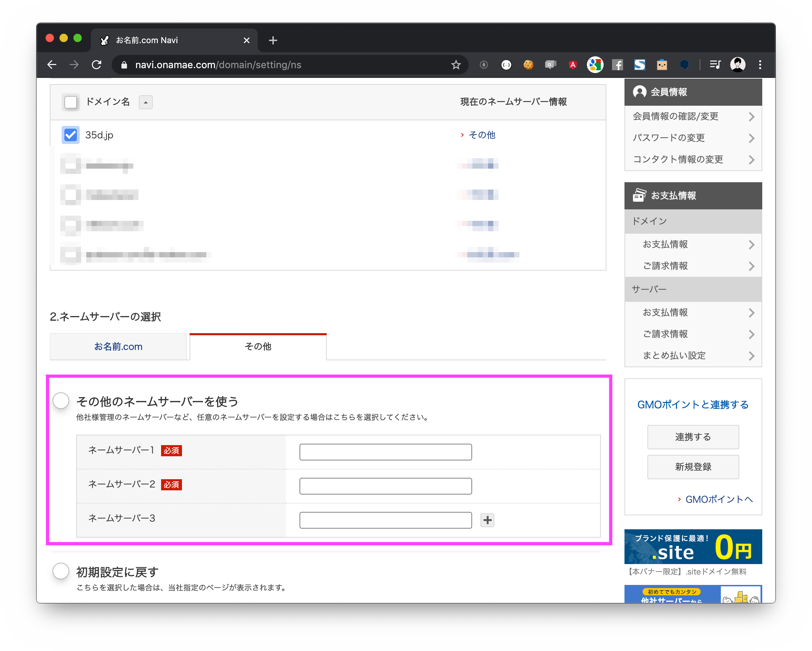Click the browser forward arrow
This screenshot has width=812, height=651.
pyautogui.click(x=74, y=65)
